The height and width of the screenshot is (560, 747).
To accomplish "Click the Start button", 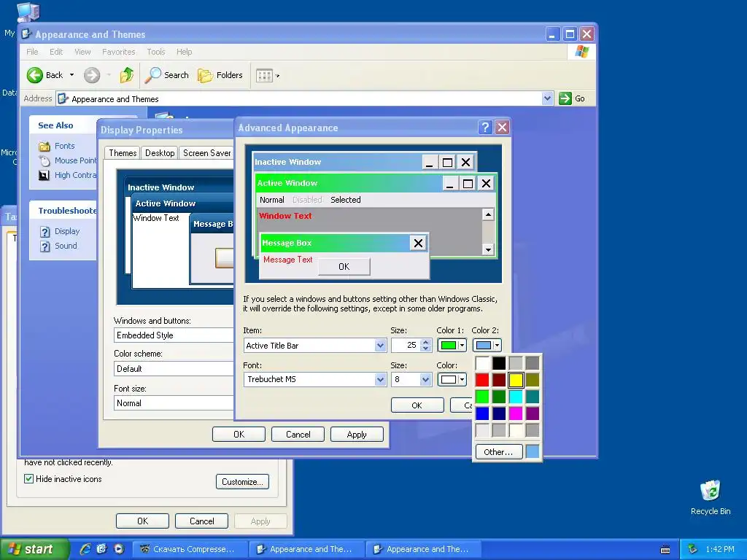I will click(34, 549).
